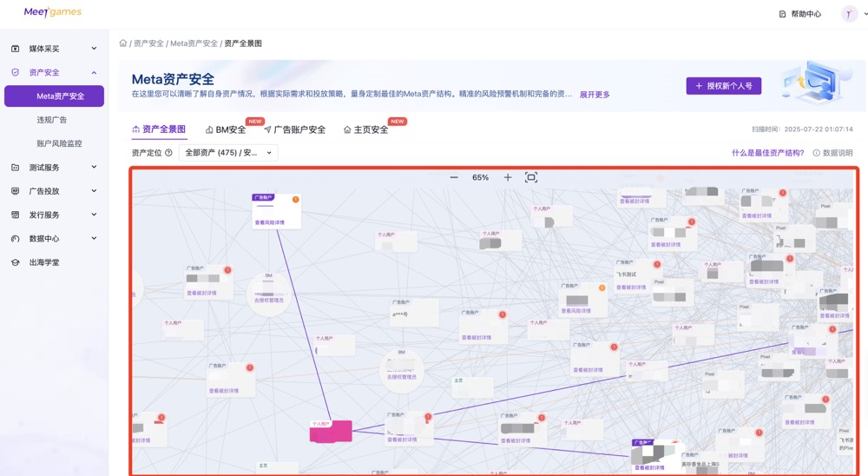
Task: Open the 出海学堂 sidebar item
Action: point(44,262)
